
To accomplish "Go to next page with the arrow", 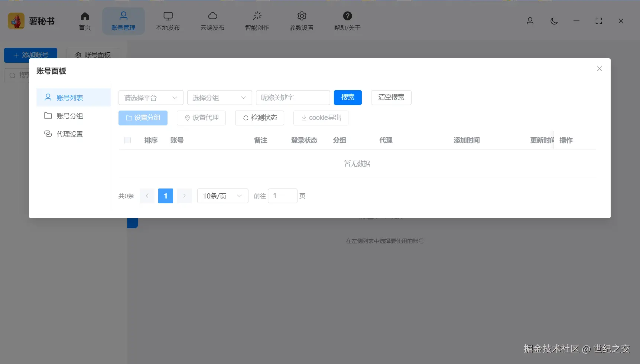I will tap(184, 196).
